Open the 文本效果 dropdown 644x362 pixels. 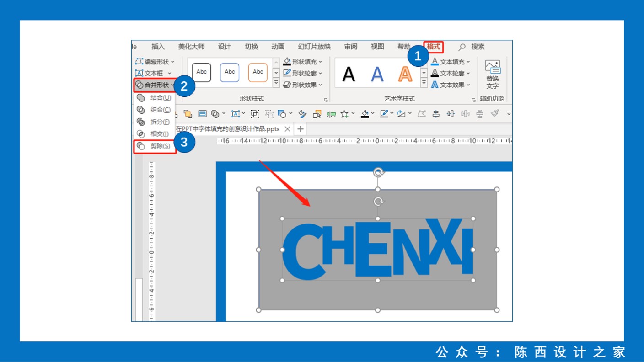[x=451, y=85]
